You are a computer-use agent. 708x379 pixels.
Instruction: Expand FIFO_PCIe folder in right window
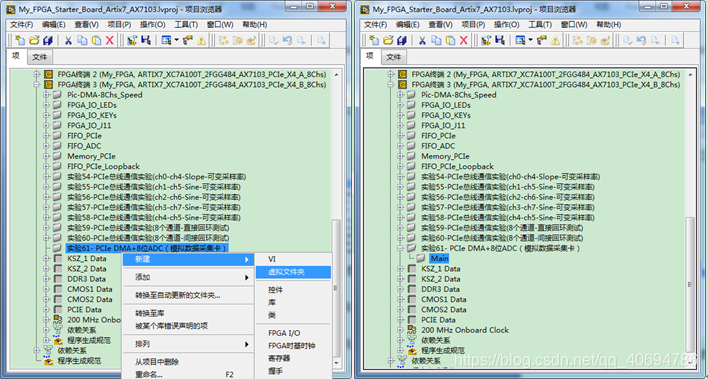point(400,136)
